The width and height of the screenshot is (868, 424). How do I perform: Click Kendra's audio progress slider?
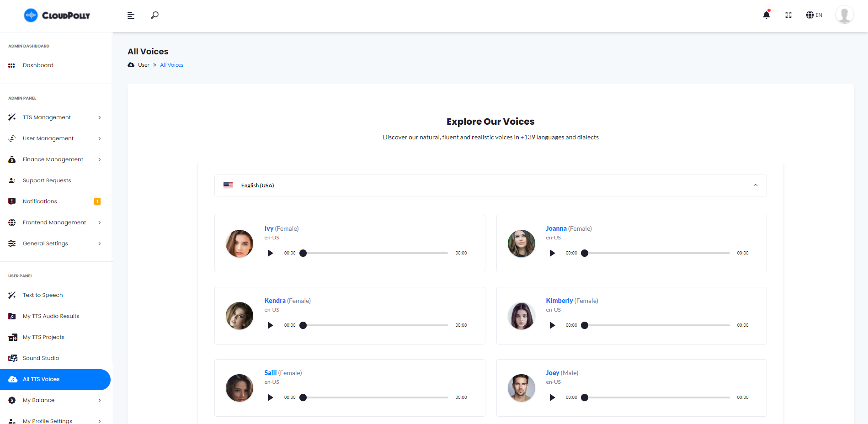click(375, 325)
